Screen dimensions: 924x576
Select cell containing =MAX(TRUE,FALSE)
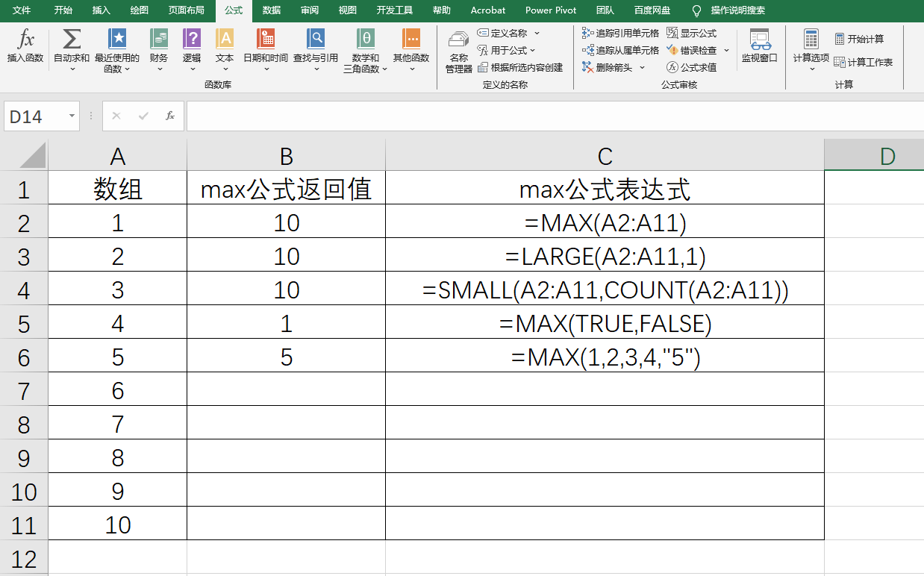pyautogui.click(x=605, y=323)
